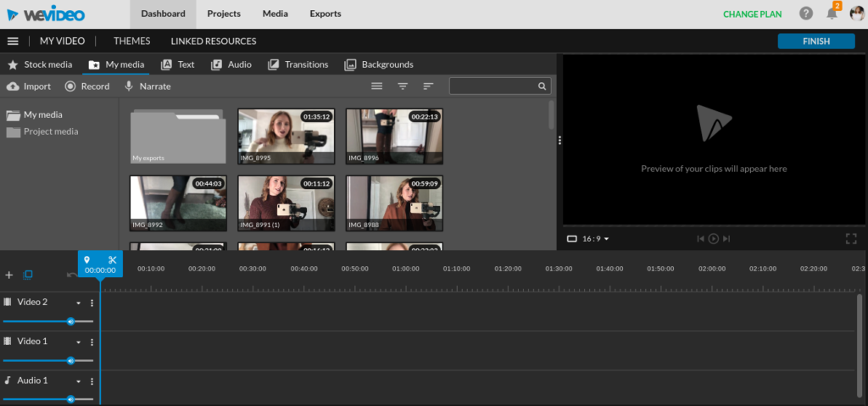The width and height of the screenshot is (868, 406).
Task: Open THEMES
Action: pos(131,42)
